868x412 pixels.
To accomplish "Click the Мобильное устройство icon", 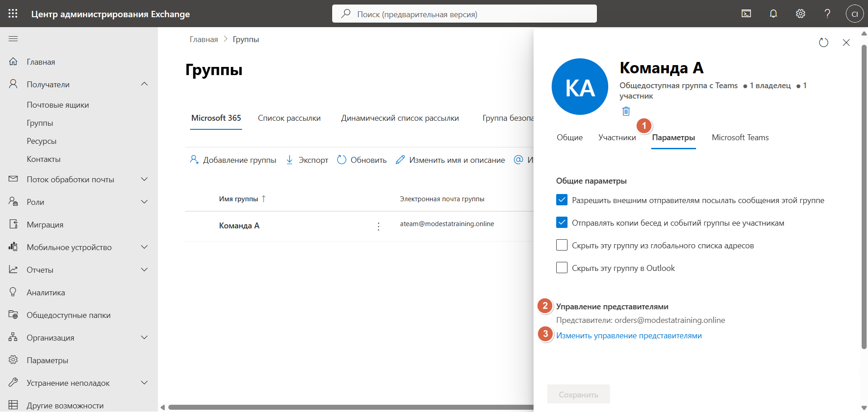I will [x=13, y=247].
